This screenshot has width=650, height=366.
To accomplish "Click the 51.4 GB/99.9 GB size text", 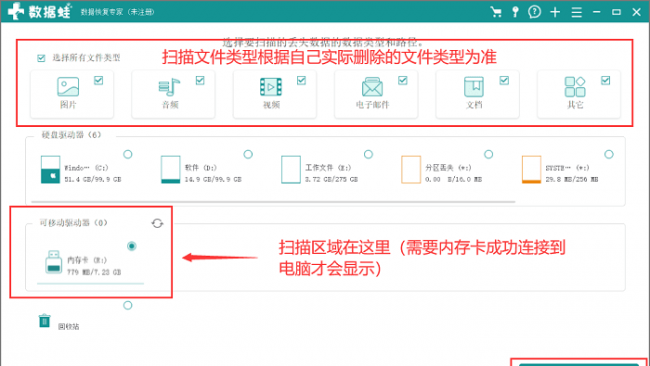I will (x=93, y=179).
